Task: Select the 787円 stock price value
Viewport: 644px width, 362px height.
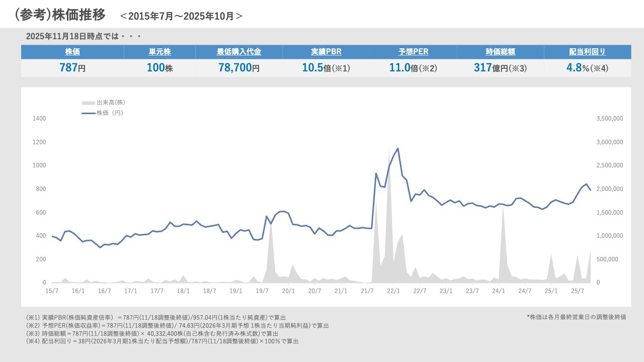Action: pos(72,68)
